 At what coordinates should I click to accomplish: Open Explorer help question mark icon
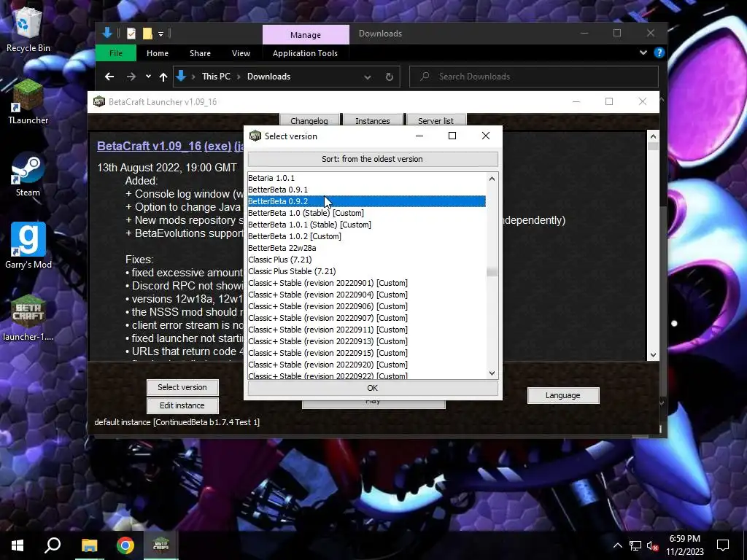659,52
